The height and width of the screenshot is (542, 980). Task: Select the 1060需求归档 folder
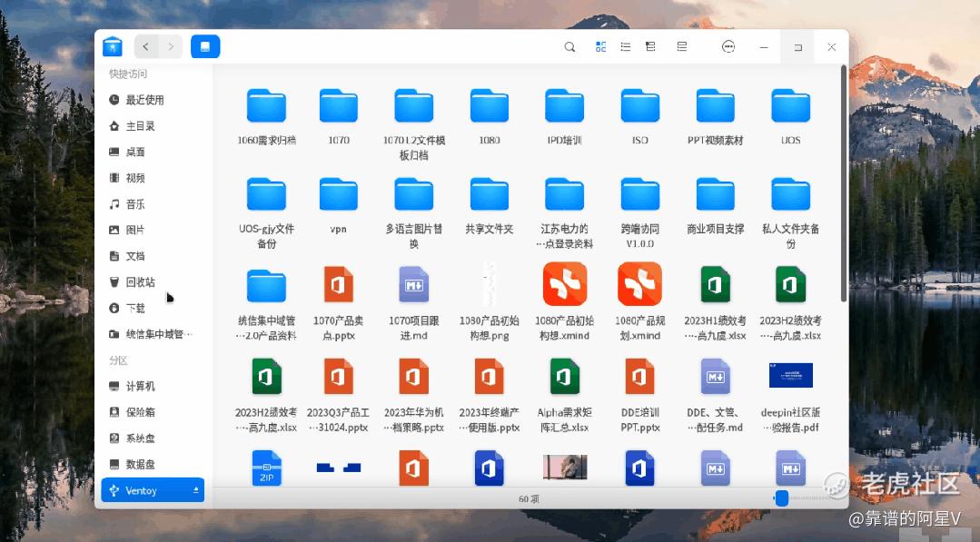(x=266, y=117)
